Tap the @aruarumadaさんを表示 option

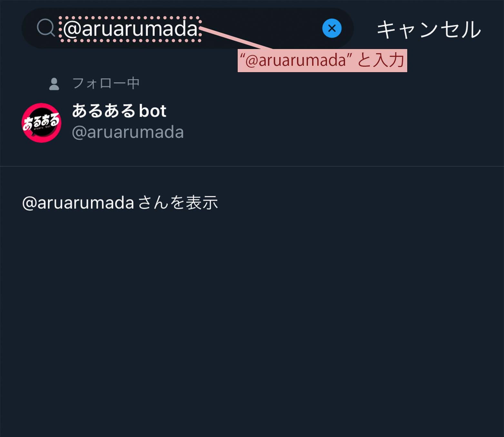120,203
